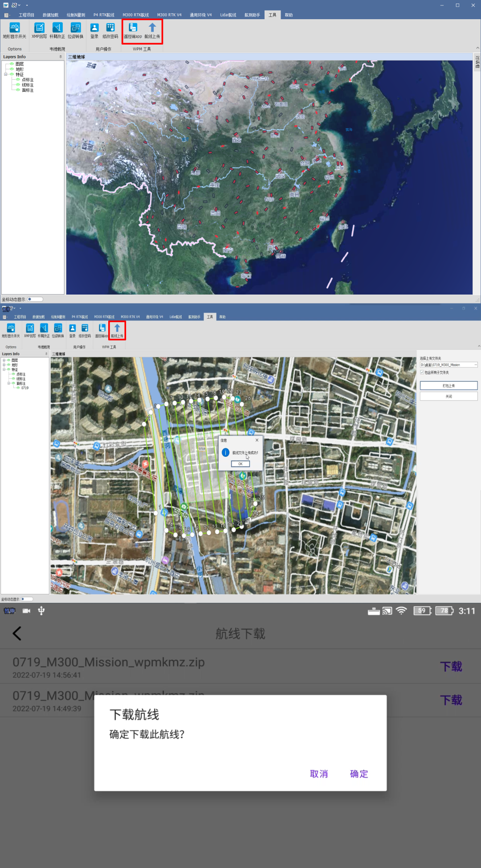
Task: Click 航线上传 arrow in China map window
Action: (152, 28)
